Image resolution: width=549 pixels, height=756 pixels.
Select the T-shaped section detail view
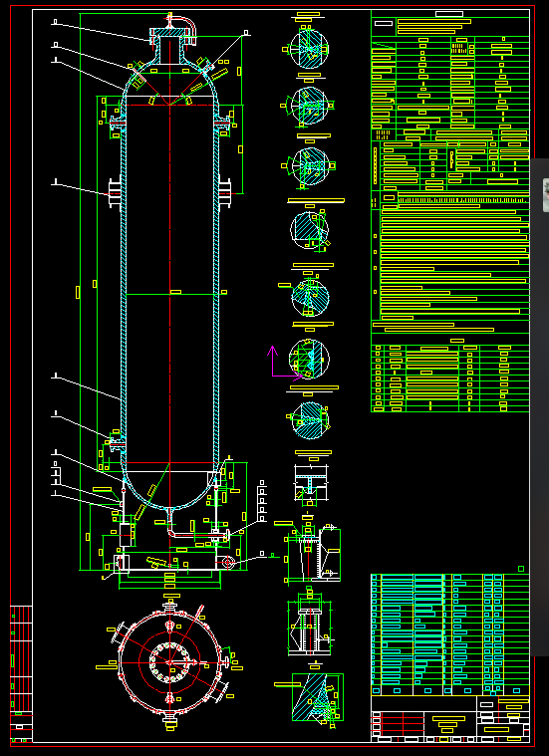pos(311,480)
